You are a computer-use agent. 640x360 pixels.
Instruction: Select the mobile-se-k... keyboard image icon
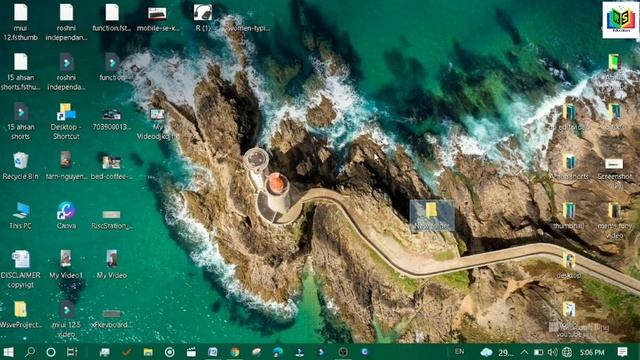pos(157,14)
